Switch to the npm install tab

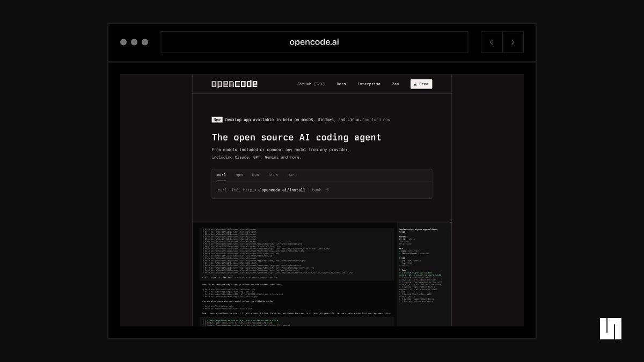[239, 175]
